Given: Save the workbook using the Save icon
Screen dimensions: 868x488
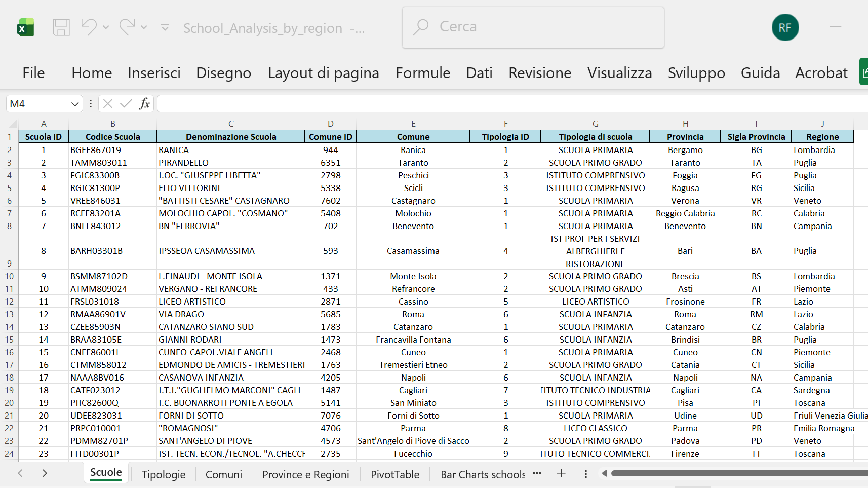Looking at the screenshot, I should pos(61,27).
